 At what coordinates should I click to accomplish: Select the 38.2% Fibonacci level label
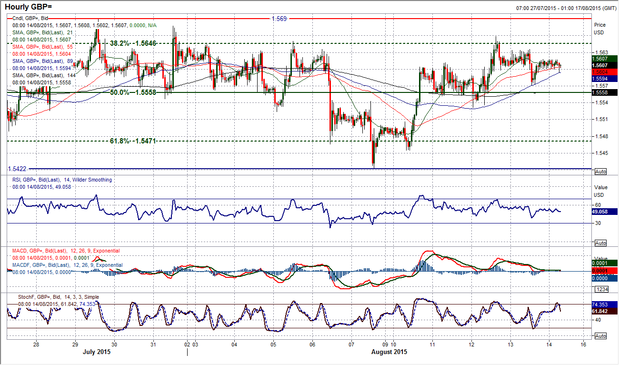pyautogui.click(x=133, y=43)
